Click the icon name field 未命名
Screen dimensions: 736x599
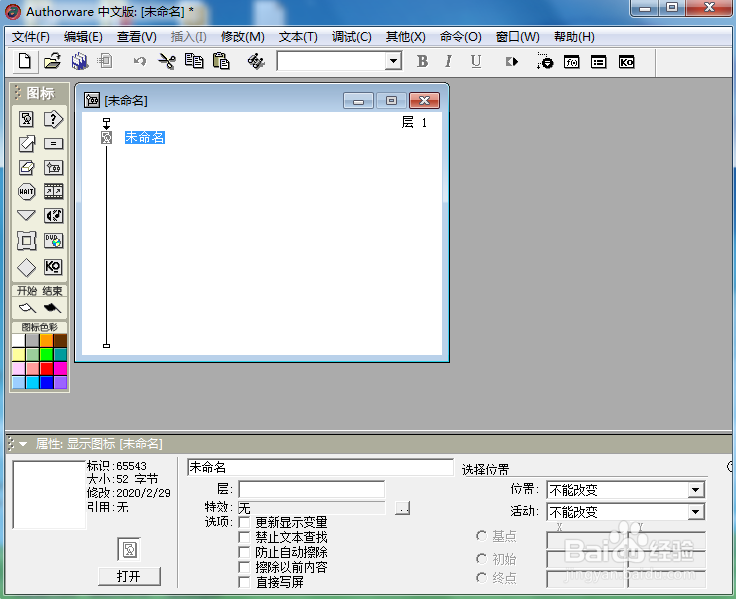click(x=320, y=467)
